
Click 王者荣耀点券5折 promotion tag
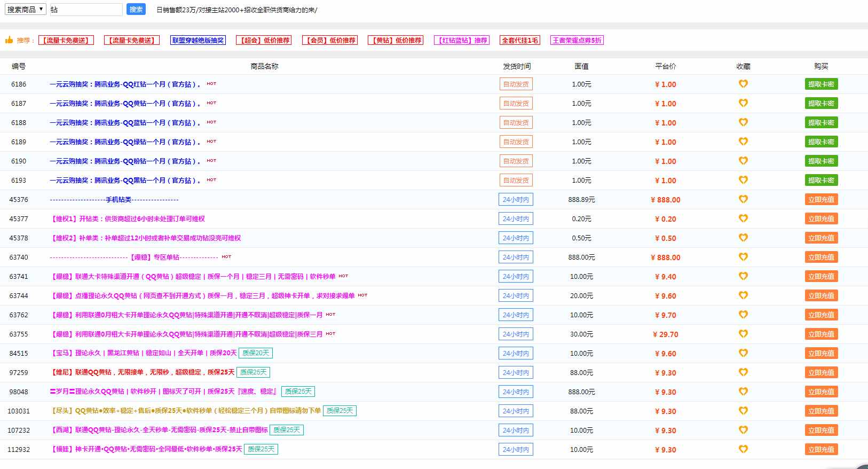tap(577, 40)
